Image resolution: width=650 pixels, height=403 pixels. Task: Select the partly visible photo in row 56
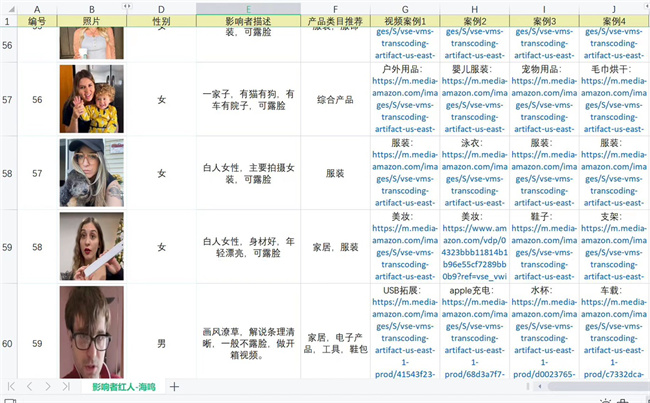coord(92,43)
